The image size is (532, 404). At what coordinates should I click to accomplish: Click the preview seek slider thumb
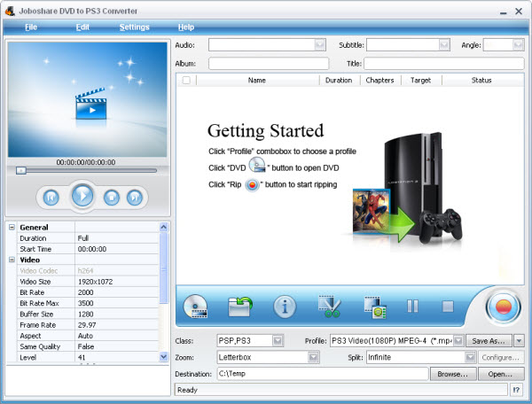click(x=21, y=170)
